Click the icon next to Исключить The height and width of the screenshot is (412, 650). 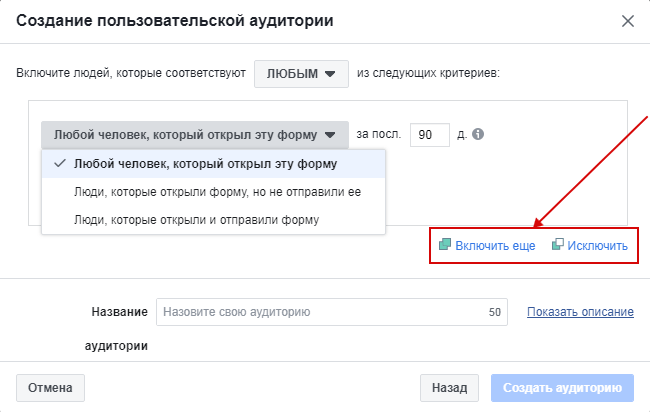point(558,245)
